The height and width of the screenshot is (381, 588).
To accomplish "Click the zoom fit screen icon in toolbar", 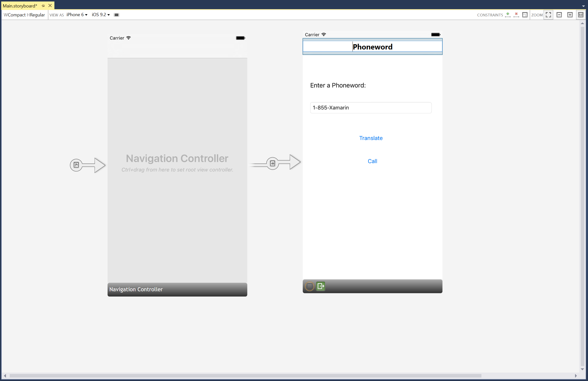I will (x=549, y=15).
